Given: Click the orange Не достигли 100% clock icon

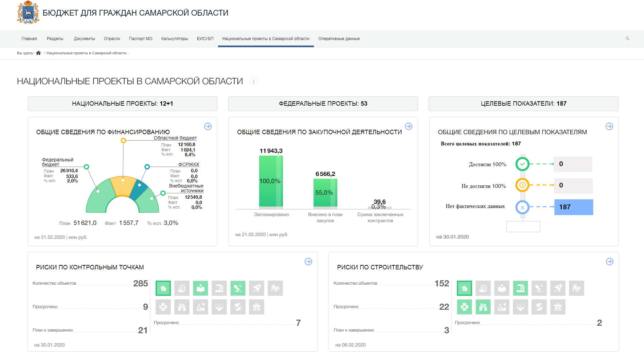Looking at the screenshot, I should click(x=522, y=185).
